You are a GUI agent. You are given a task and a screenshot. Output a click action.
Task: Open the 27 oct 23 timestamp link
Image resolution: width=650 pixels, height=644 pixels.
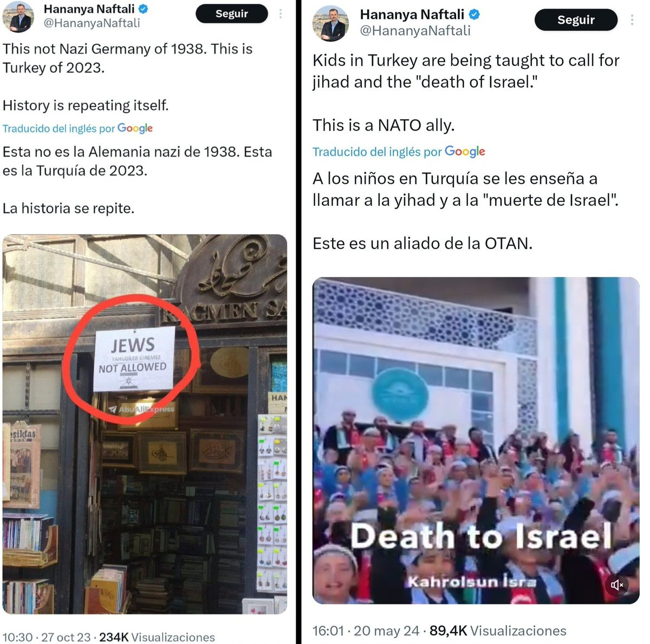point(47,637)
